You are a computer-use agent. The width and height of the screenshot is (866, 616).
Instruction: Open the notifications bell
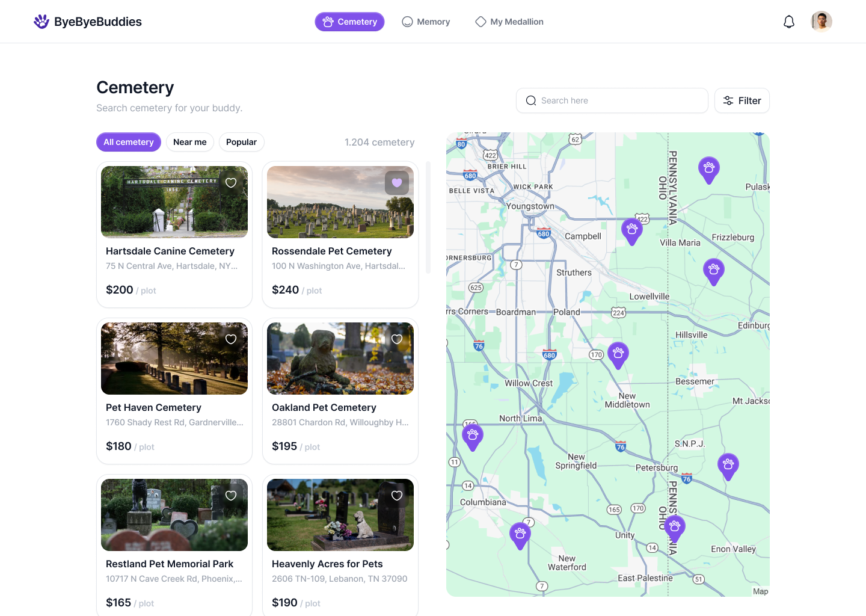pyautogui.click(x=789, y=22)
